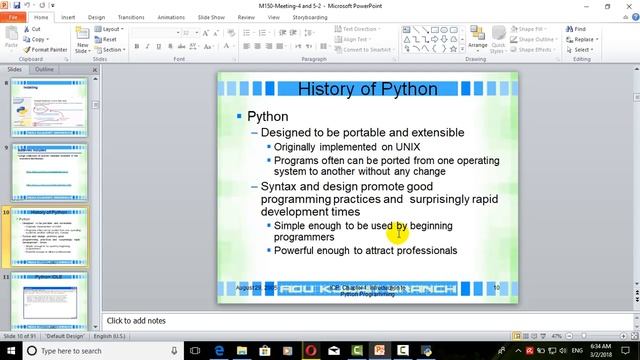Click the Copy command in Clipboard

coord(36,39)
